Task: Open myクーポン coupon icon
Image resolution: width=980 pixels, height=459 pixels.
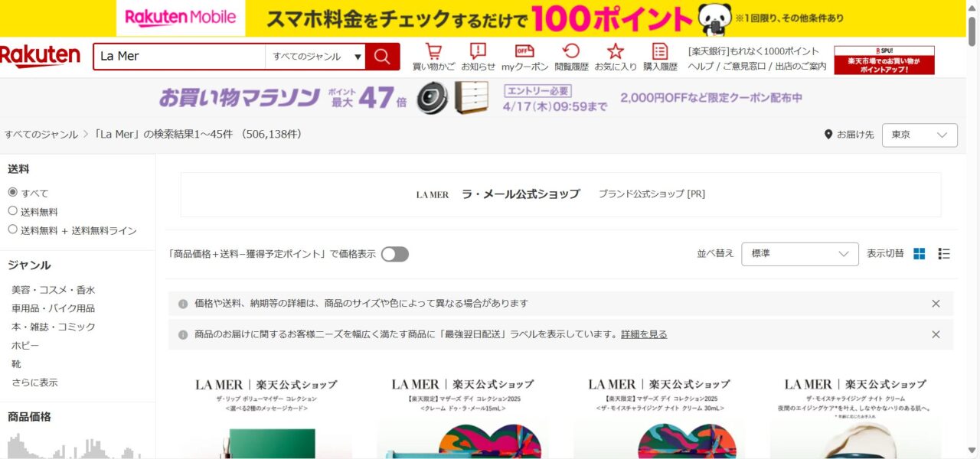Action: click(524, 57)
